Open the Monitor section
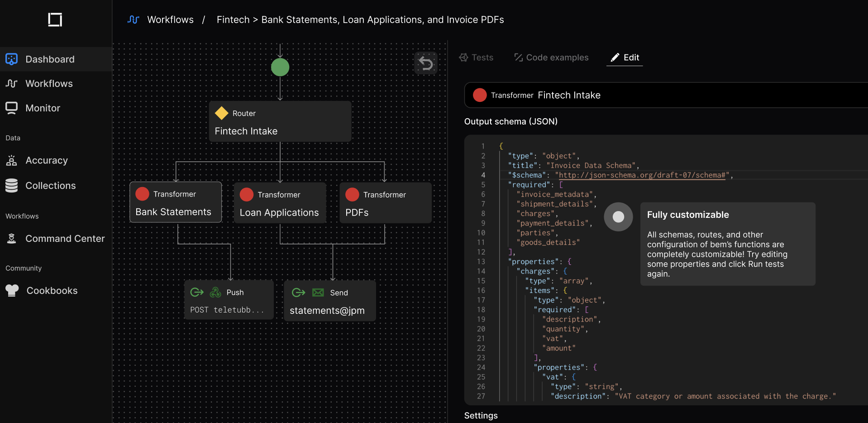868x423 pixels. [x=56, y=108]
